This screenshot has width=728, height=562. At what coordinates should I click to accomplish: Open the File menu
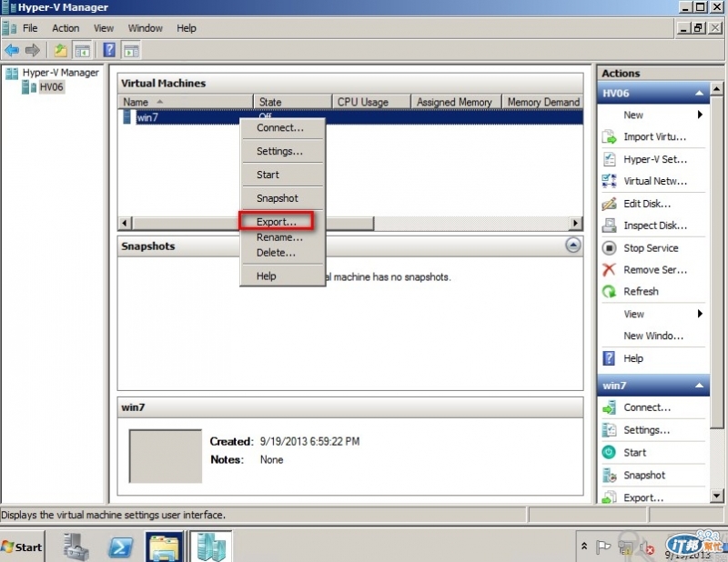(x=30, y=28)
